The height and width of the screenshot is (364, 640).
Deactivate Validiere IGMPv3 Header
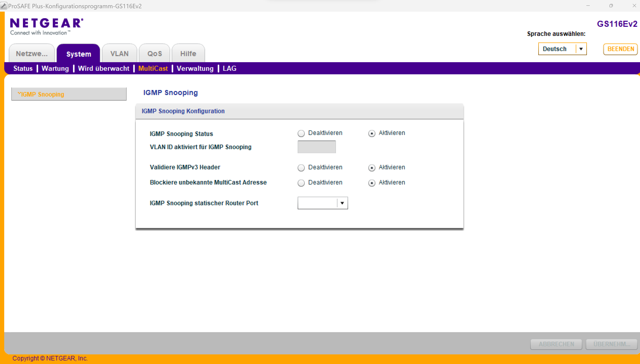pos(301,168)
